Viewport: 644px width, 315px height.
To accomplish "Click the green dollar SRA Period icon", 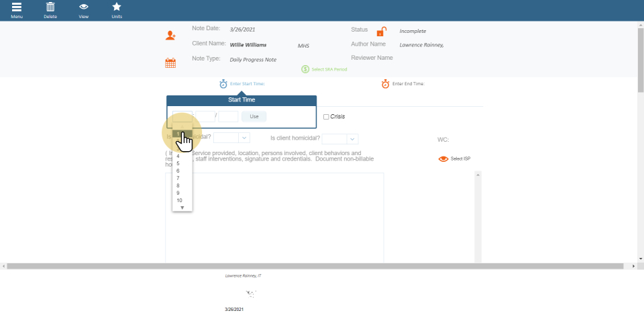I will pyautogui.click(x=305, y=69).
